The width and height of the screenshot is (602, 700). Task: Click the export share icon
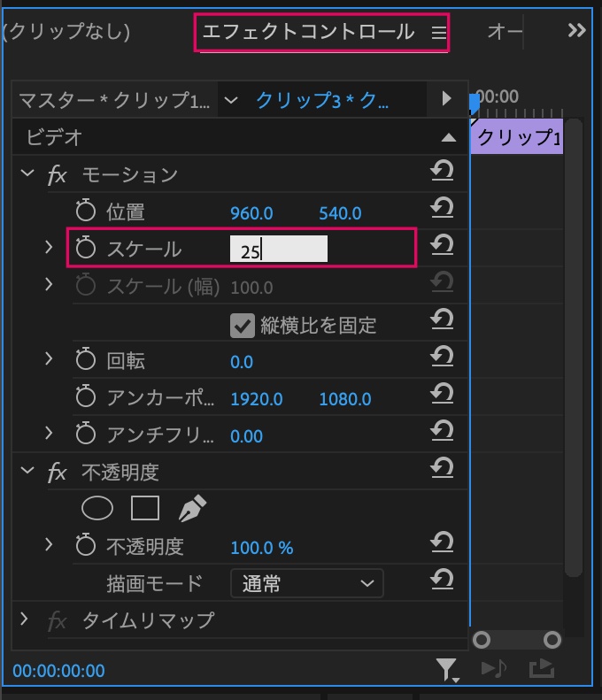pyautogui.click(x=542, y=668)
